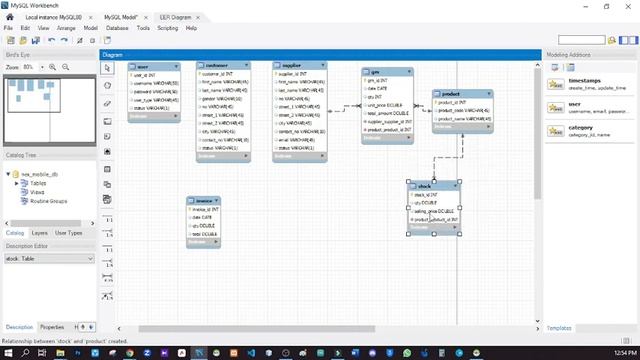640x360 pixels.
Task: Open the File menu
Action: coord(8,28)
